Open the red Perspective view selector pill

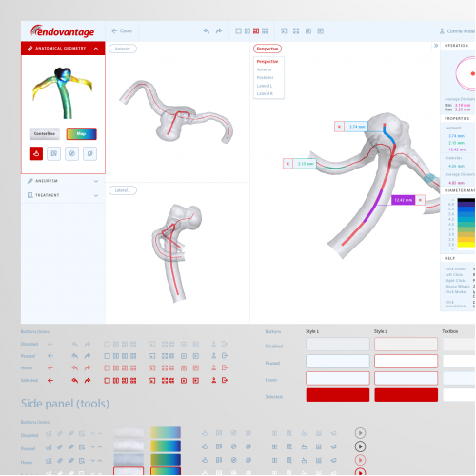(268, 49)
